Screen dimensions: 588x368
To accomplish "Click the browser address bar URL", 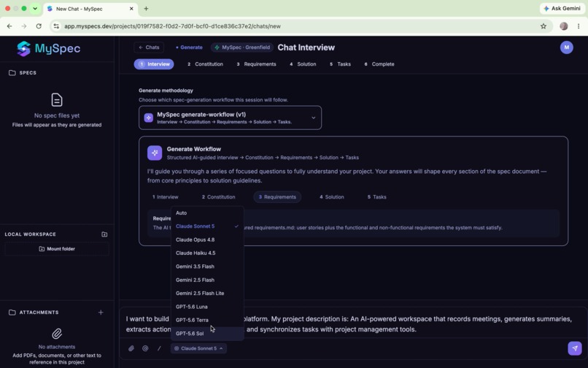I will (172, 26).
